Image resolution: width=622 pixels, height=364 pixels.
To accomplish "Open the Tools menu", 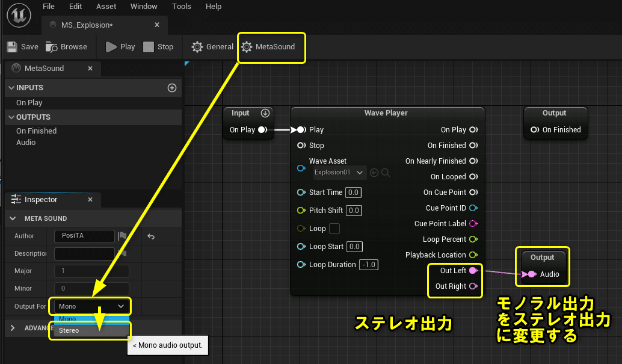I will click(181, 7).
